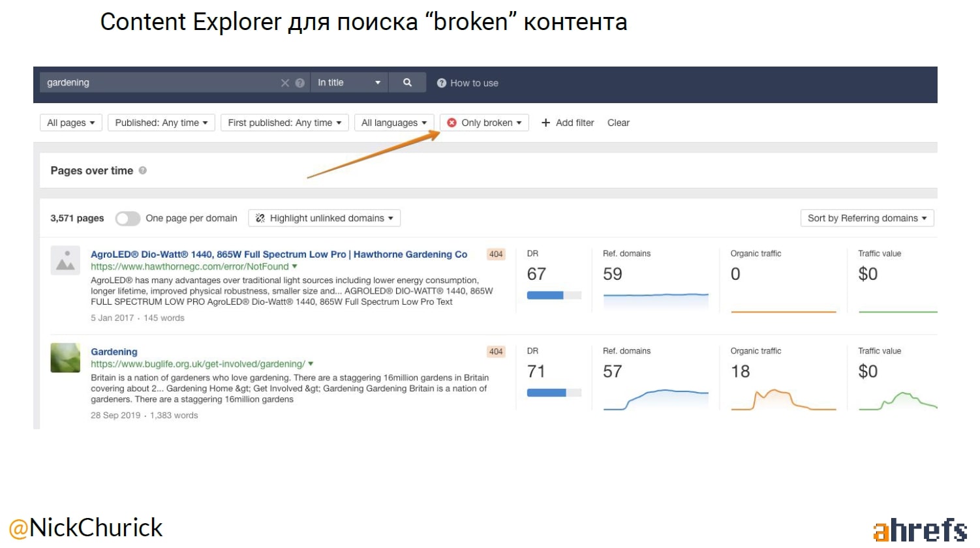
Task: Open the Published: Any time filter
Action: coord(161,123)
